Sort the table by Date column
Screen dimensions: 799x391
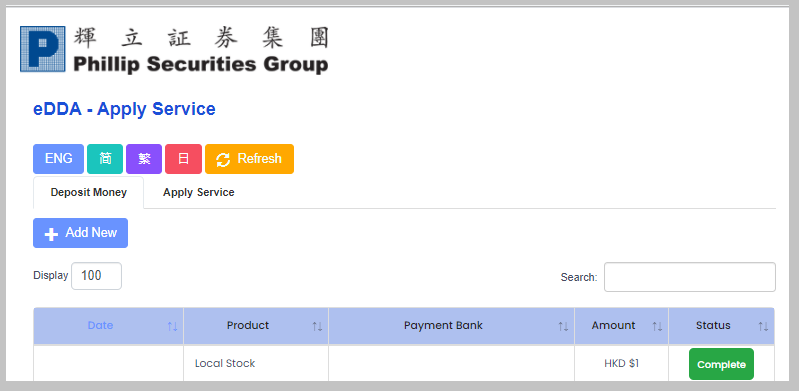point(109,326)
